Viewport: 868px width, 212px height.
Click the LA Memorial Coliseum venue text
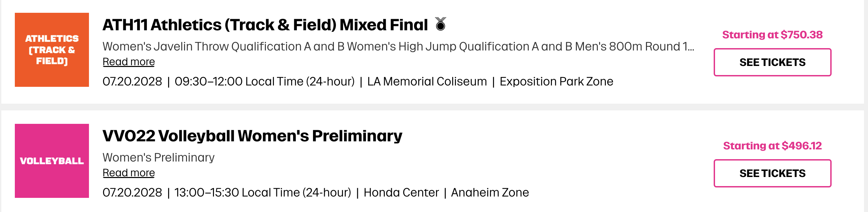coord(427,81)
